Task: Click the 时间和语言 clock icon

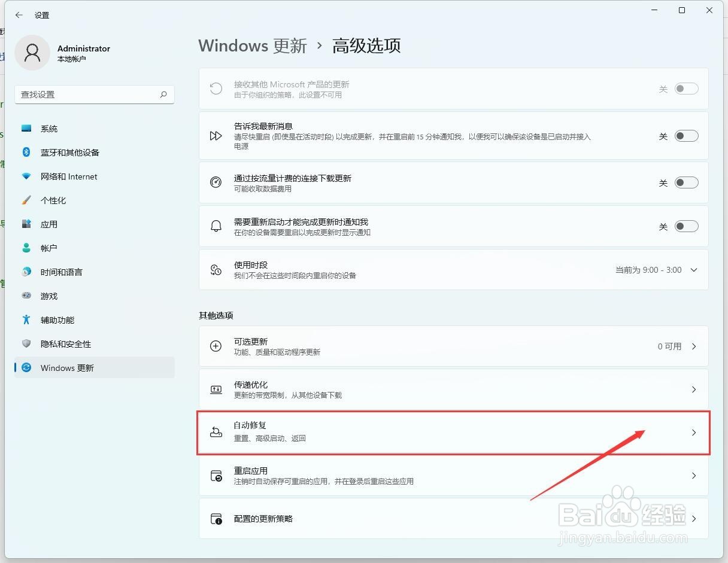Action: coord(26,272)
